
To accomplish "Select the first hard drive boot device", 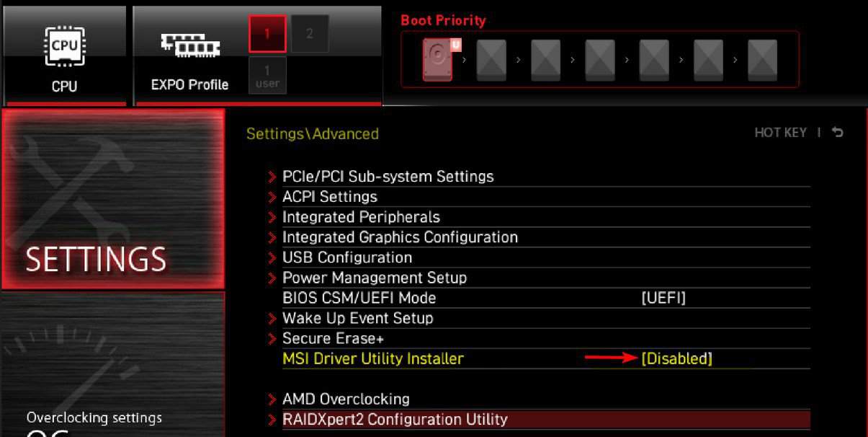I will pos(438,60).
